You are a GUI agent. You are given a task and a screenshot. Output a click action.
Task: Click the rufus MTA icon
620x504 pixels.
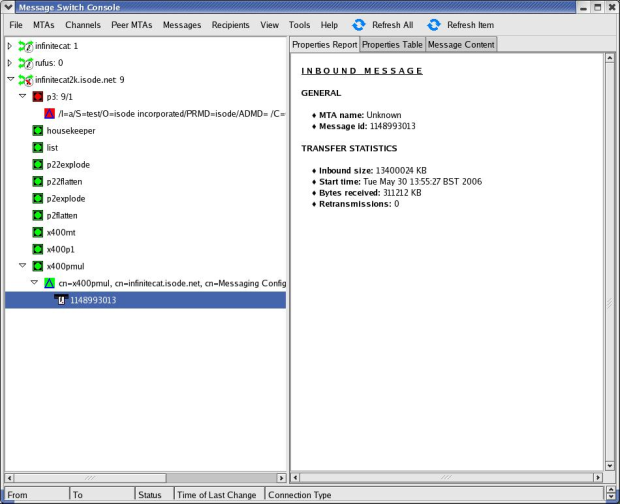(26, 63)
